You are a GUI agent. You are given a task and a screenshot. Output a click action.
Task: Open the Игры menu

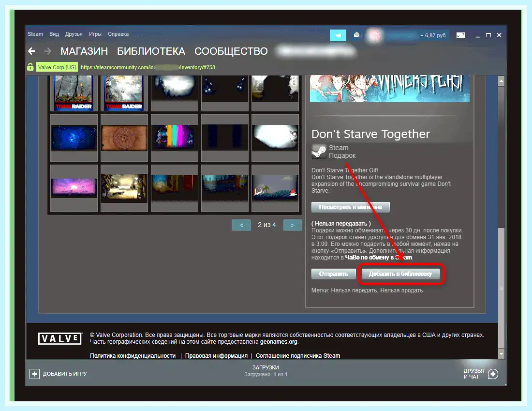point(95,34)
